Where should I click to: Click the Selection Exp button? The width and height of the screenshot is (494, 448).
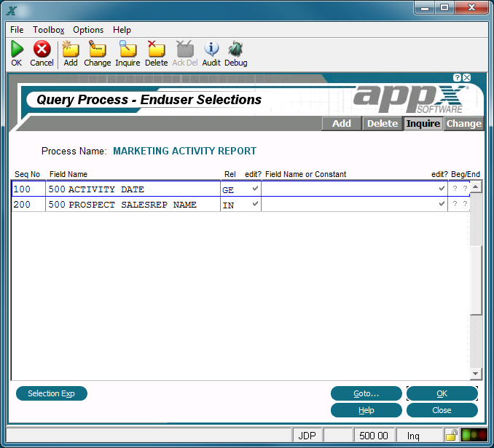point(51,393)
